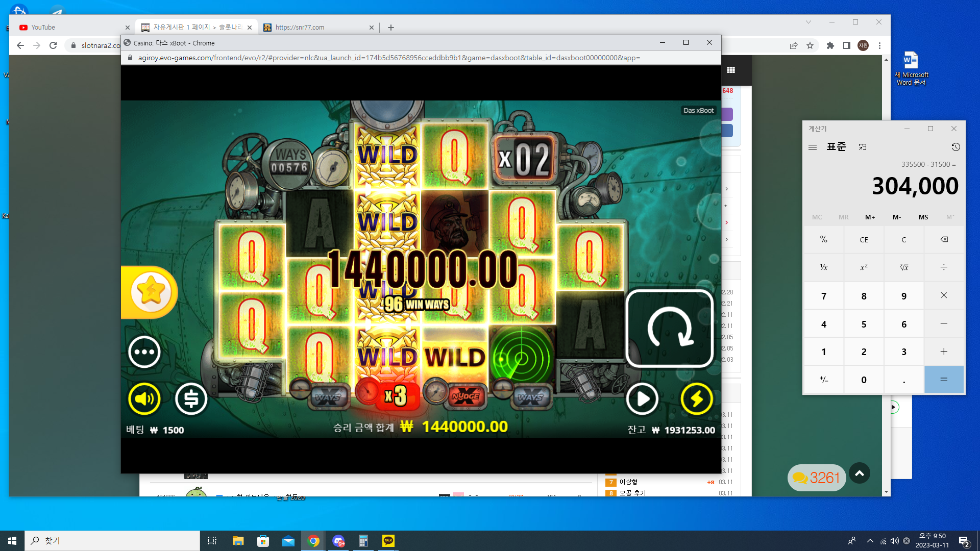Toggle calculator keep-on-top mode
Viewport: 980px width, 551px height.
point(863,147)
